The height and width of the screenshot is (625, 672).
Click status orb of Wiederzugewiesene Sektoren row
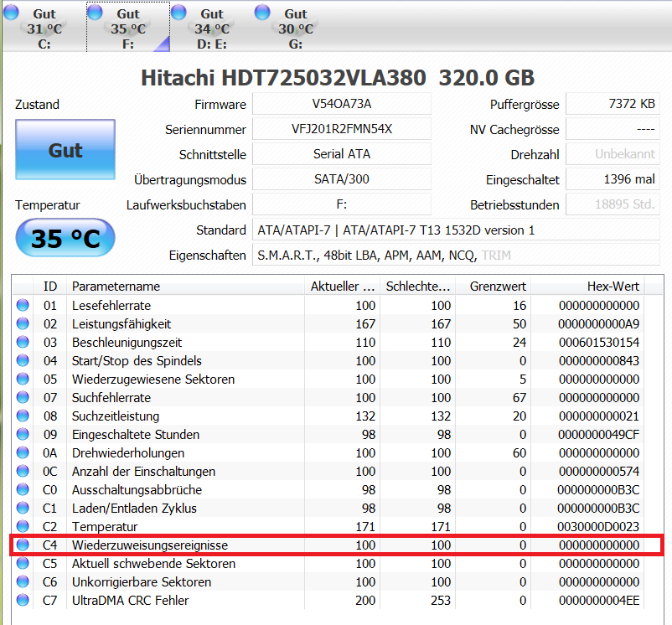(23, 379)
